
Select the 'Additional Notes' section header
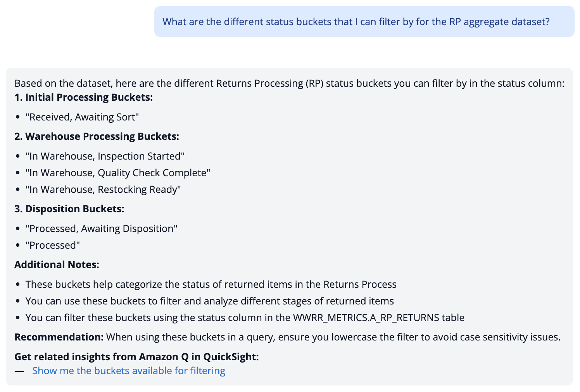[x=57, y=264]
